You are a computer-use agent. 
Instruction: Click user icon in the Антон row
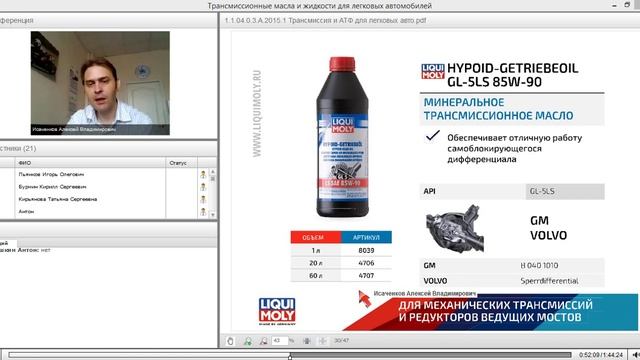click(x=203, y=211)
